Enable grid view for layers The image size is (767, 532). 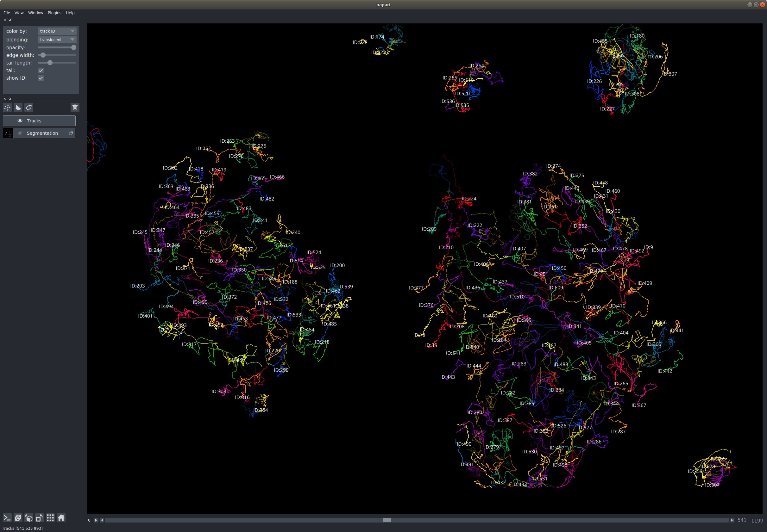pyautogui.click(x=50, y=518)
